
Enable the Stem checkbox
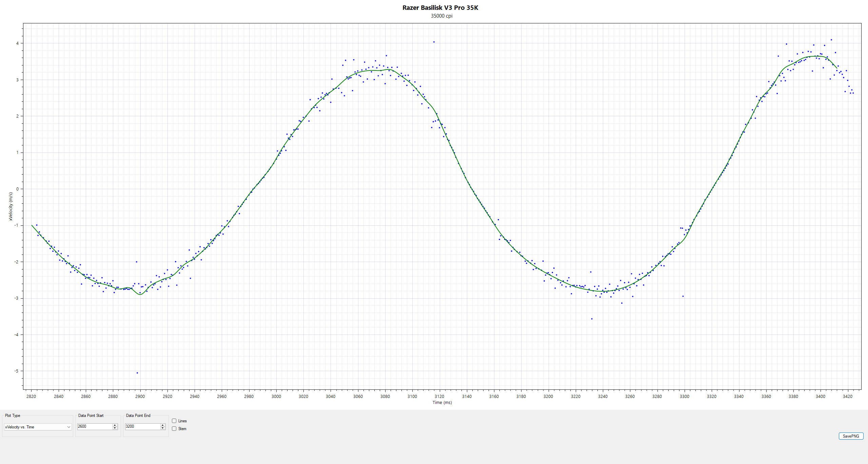(174, 429)
